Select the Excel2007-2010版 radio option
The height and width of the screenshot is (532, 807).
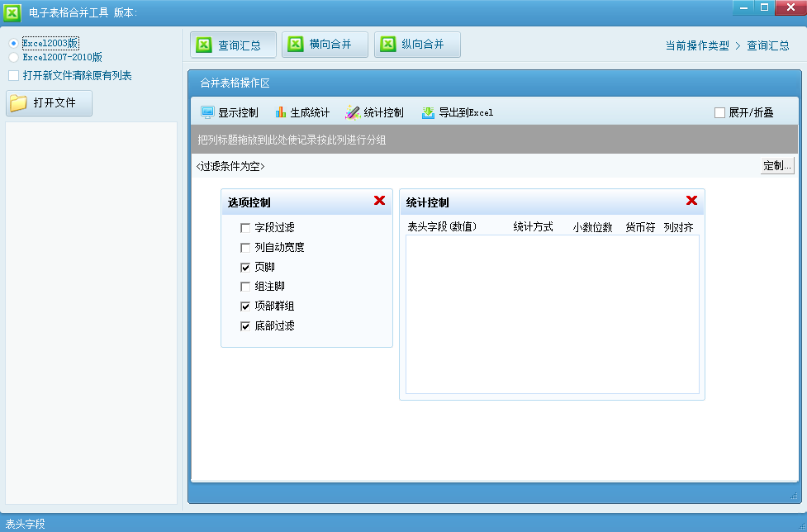13,57
